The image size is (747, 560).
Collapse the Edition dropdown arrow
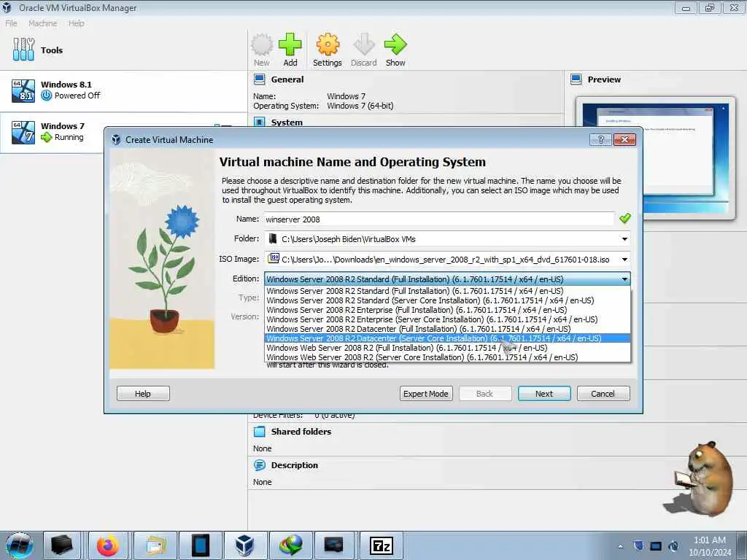coord(624,279)
